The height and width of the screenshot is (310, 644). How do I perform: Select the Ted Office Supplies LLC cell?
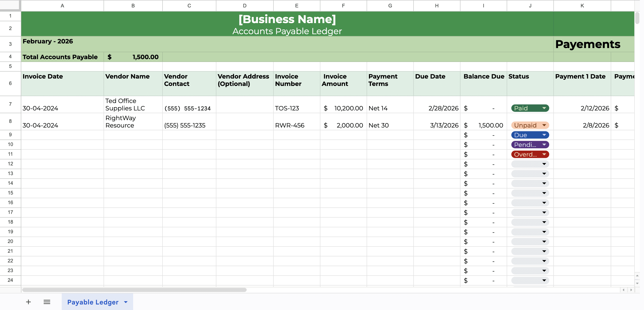pyautogui.click(x=133, y=104)
